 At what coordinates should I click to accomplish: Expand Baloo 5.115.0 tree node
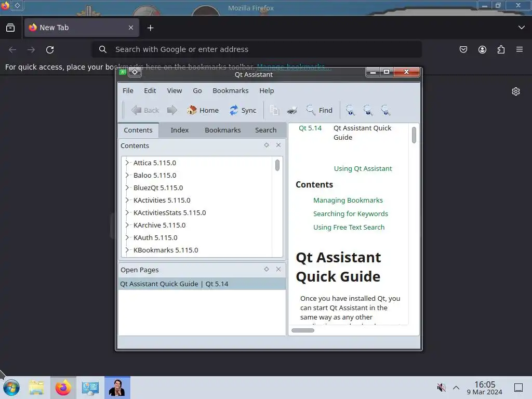point(127,176)
